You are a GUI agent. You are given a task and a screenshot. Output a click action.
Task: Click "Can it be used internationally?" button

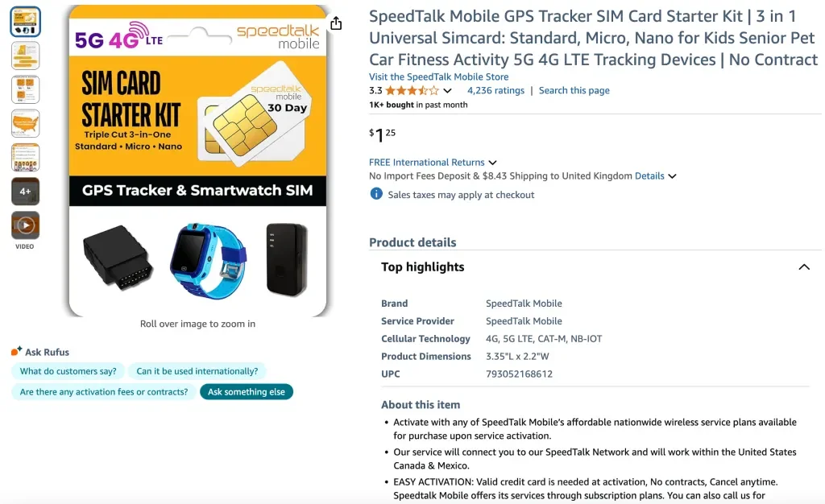click(x=198, y=371)
